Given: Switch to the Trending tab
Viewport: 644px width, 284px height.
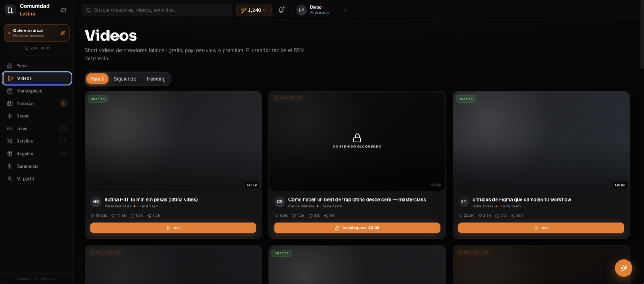Looking at the screenshot, I should click(x=156, y=79).
